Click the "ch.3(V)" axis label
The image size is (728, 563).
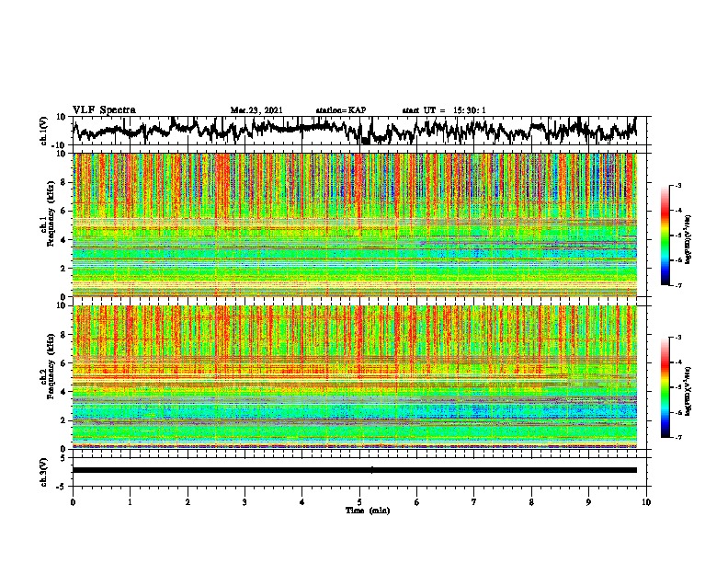[44, 472]
